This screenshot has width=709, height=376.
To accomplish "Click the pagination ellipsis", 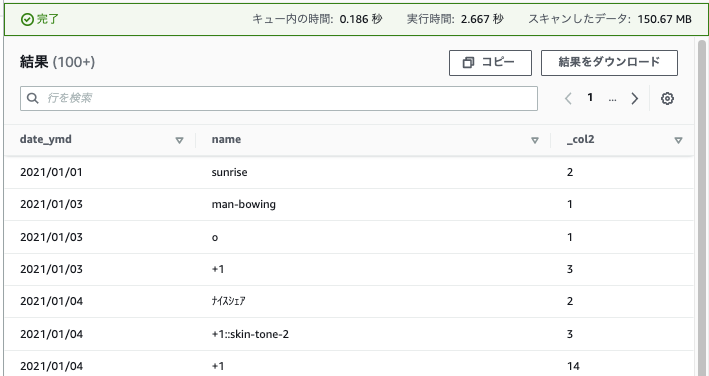I will pos(612,99).
